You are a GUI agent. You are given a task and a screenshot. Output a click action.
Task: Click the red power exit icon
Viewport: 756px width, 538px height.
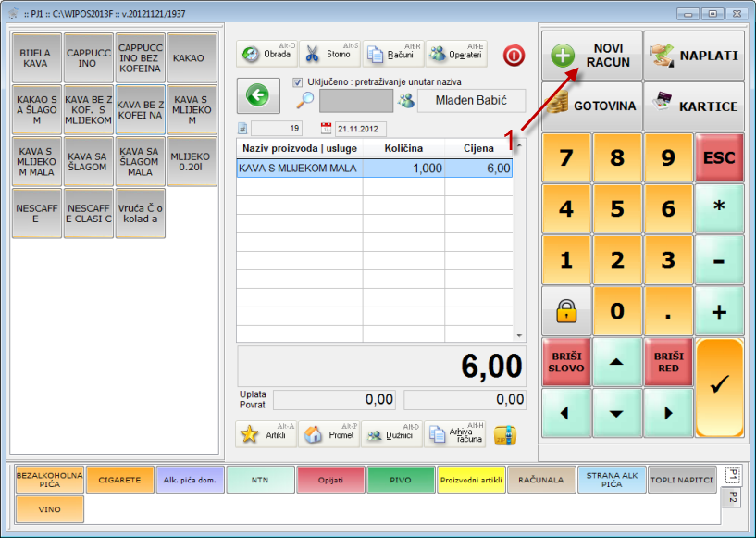click(x=514, y=55)
